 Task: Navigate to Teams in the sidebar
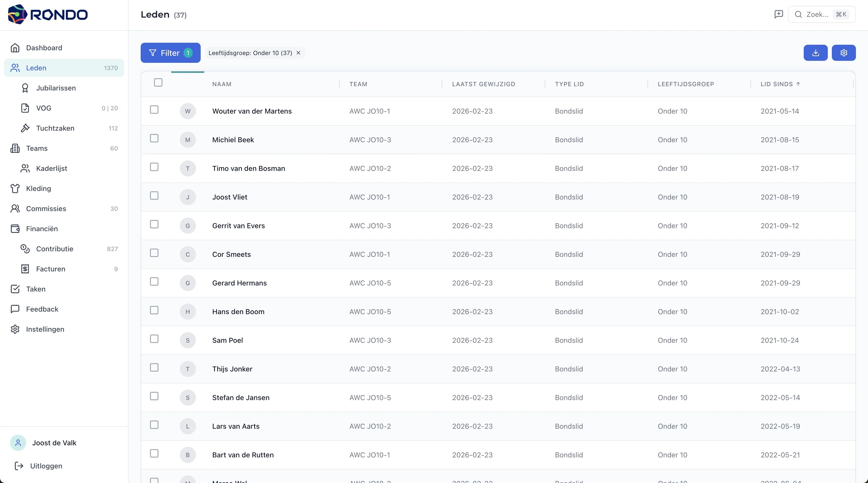click(37, 148)
